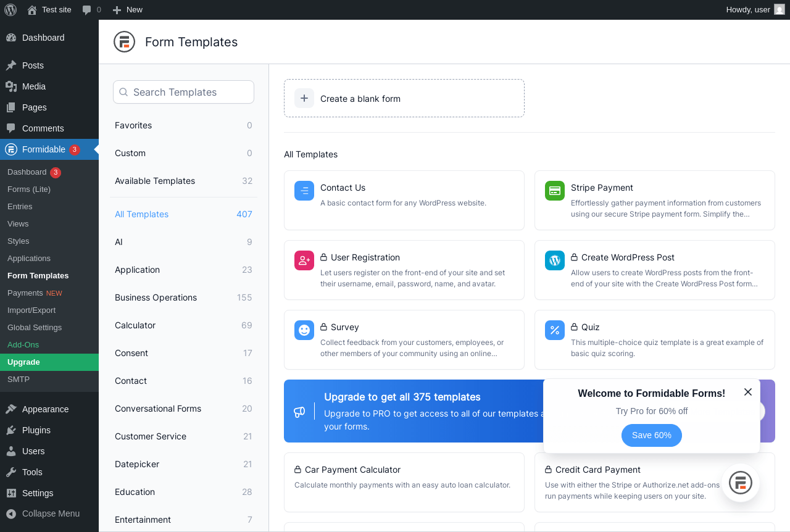This screenshot has height=532, width=790.
Task: Click Stripe Payment template icon
Action: pyautogui.click(x=555, y=191)
